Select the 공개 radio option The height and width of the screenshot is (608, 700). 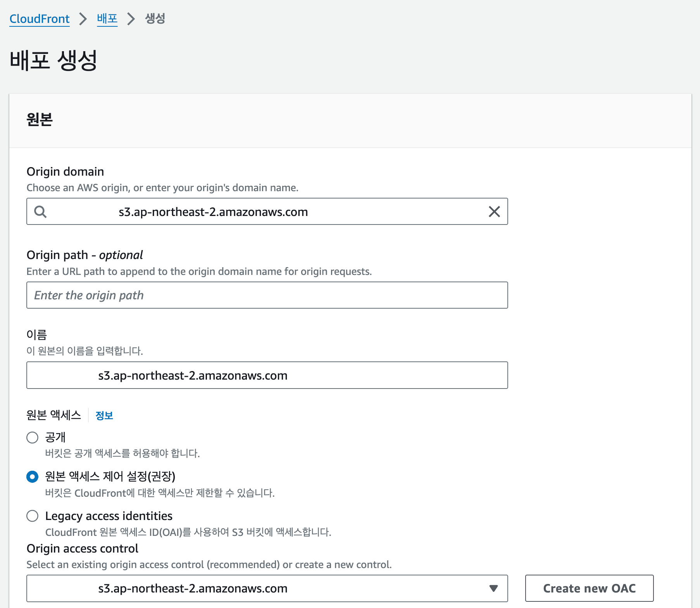tap(33, 437)
